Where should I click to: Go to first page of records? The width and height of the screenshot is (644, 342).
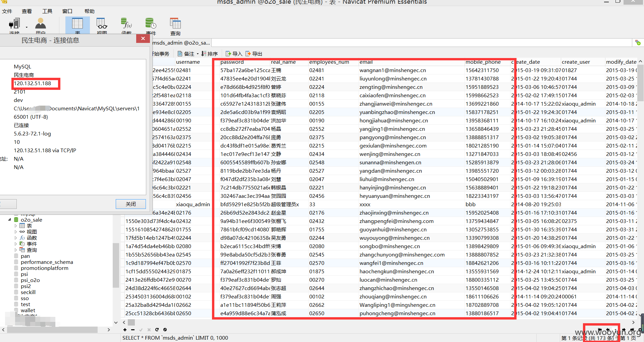pos(600,330)
